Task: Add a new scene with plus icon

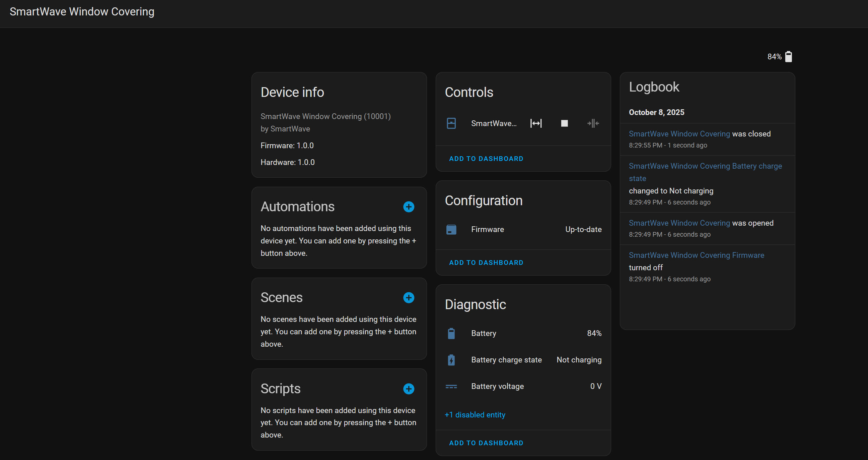Action: pyautogui.click(x=409, y=297)
